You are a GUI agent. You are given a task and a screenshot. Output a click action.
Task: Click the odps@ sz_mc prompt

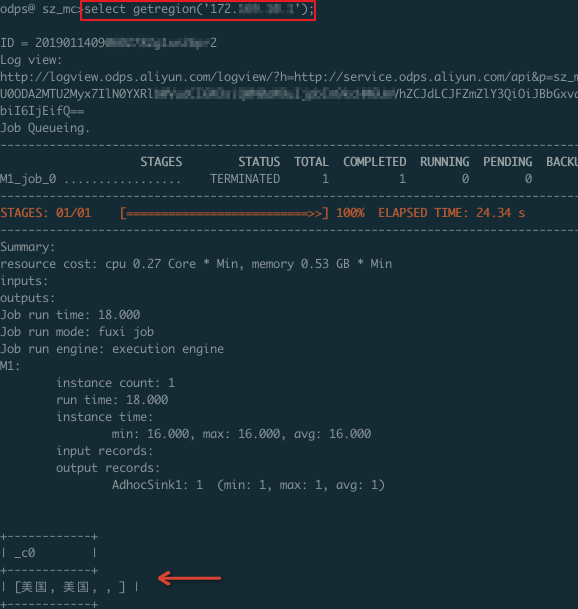41,9
